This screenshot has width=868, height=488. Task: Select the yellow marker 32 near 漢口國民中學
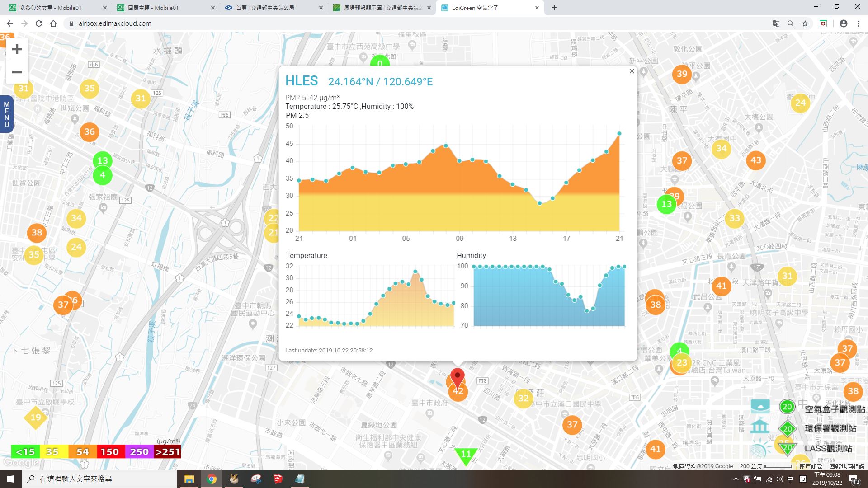524,399
